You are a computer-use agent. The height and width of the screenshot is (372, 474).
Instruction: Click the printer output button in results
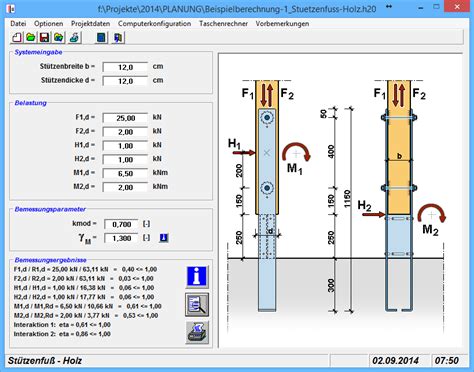tap(197, 332)
